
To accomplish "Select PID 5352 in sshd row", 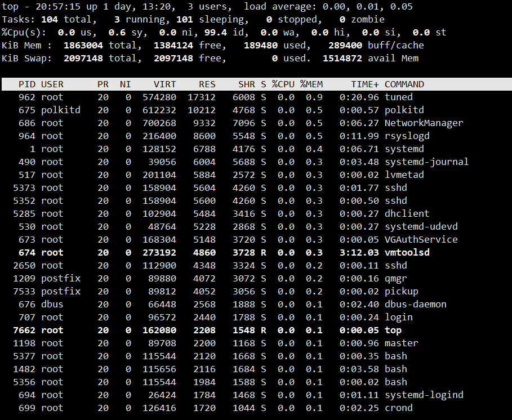I will pos(24,200).
